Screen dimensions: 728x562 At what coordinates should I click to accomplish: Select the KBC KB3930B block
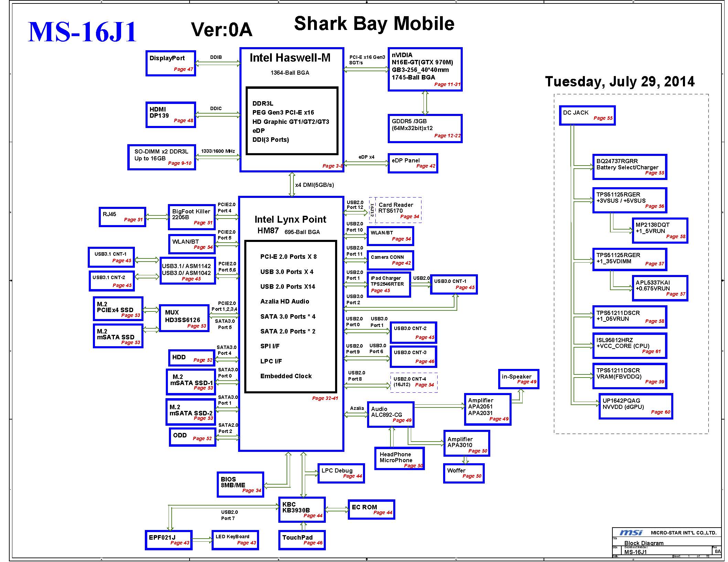[302, 510]
